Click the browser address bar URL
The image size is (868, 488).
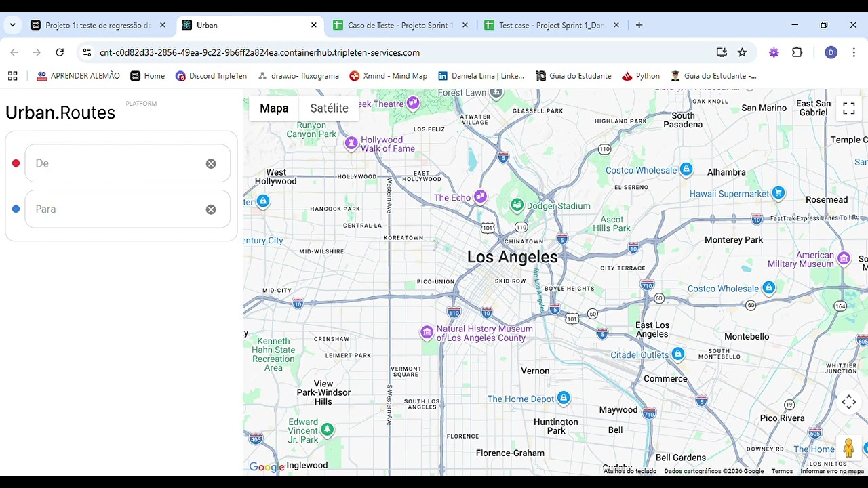(x=260, y=52)
